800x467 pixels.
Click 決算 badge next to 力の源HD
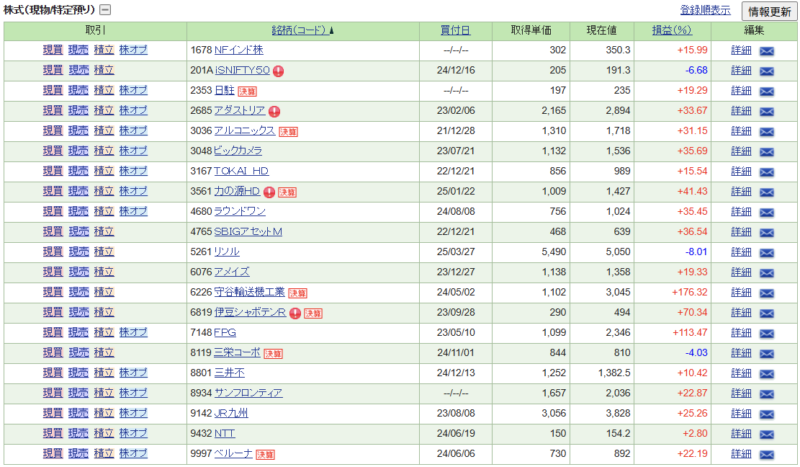[x=287, y=192]
